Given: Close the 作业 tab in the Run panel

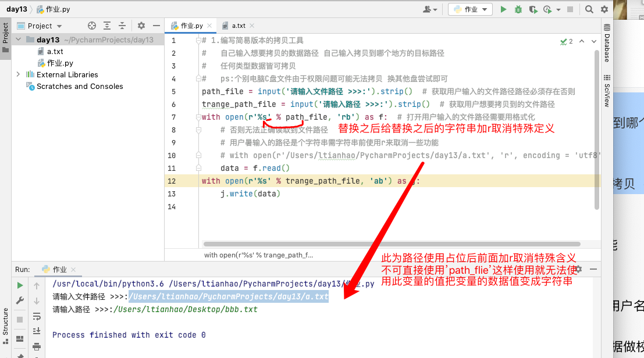Looking at the screenshot, I should point(73,270).
